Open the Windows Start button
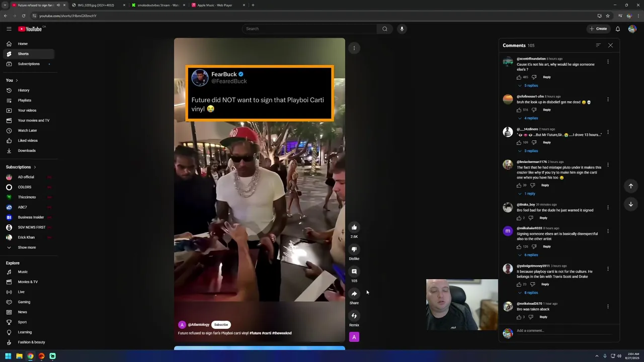Viewport: 644px width, 362px height. tap(8, 356)
